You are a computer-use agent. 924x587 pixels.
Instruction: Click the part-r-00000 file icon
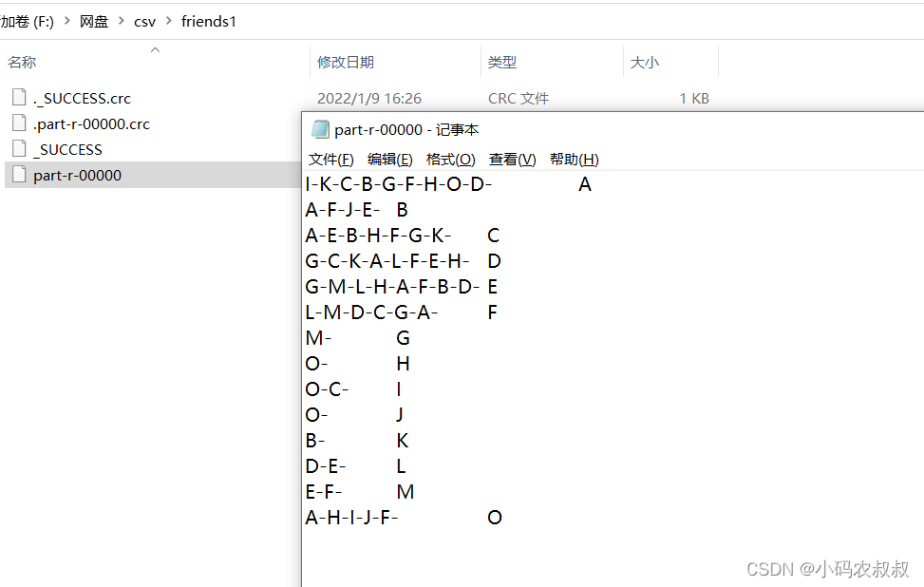(17, 175)
